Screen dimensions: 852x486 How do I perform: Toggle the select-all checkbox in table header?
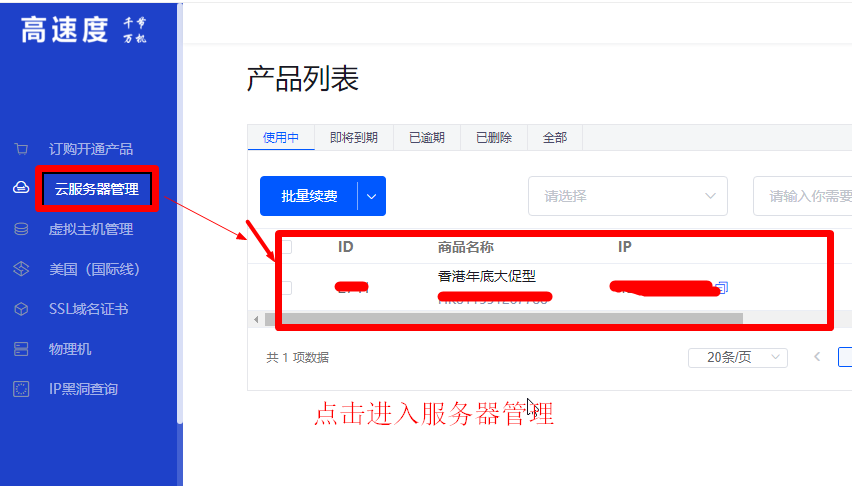coord(287,247)
